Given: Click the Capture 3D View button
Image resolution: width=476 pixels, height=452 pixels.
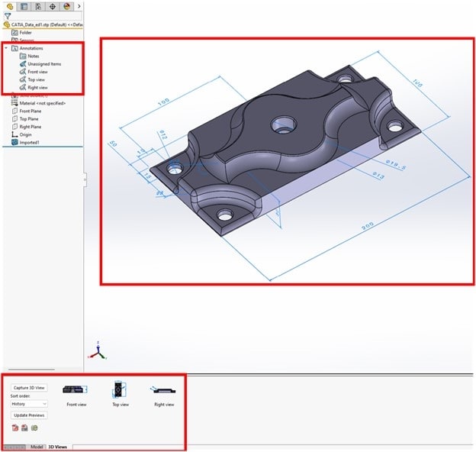Looking at the screenshot, I should point(29,388).
